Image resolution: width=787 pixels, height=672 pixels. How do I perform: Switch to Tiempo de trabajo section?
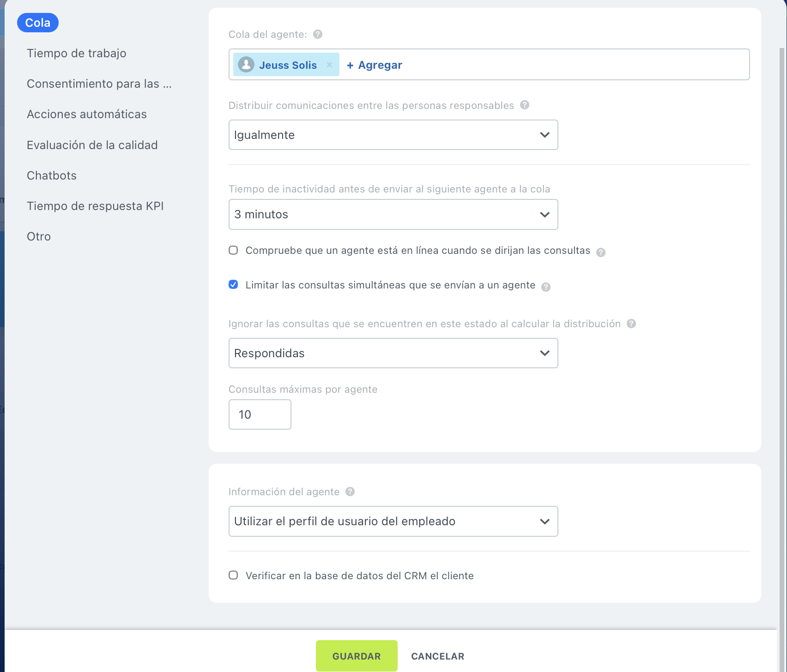point(77,53)
